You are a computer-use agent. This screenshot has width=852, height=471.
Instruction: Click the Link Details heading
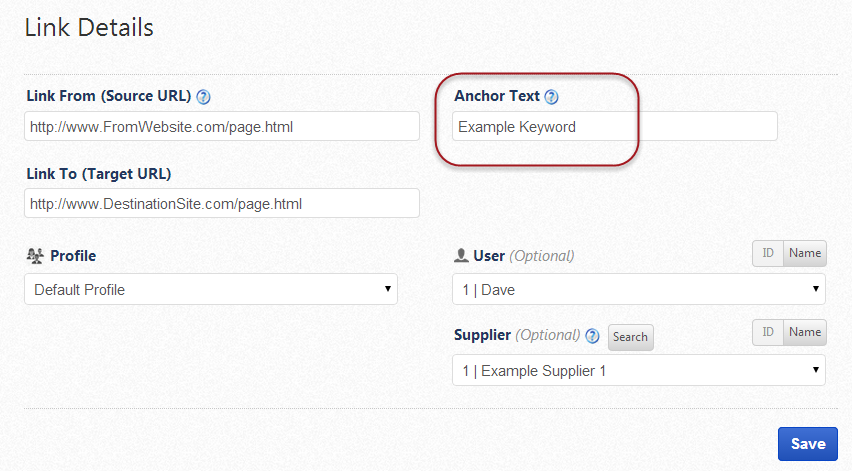pos(89,28)
